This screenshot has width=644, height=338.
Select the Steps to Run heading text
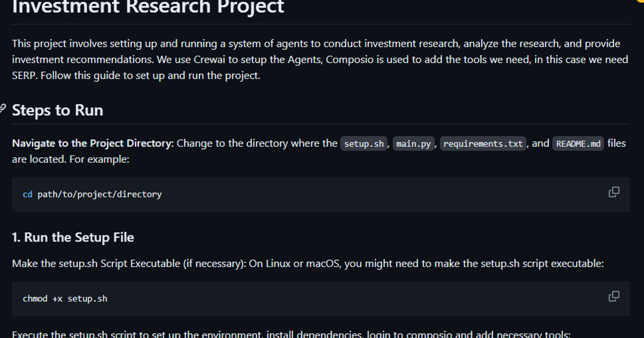(57, 110)
